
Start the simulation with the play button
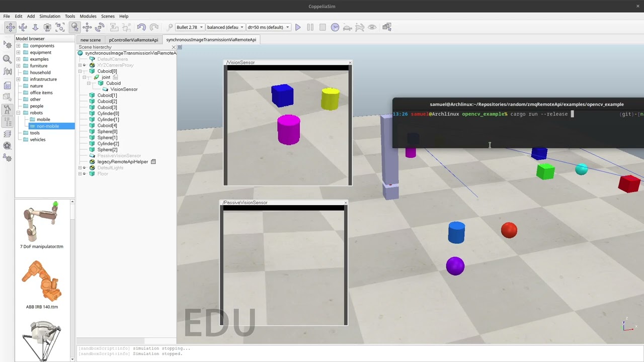298,27
